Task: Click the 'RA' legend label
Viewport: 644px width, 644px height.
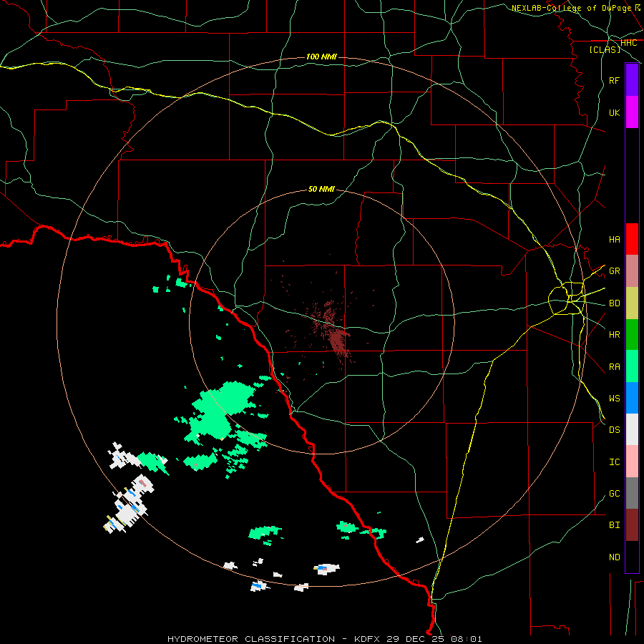Action: click(x=614, y=367)
